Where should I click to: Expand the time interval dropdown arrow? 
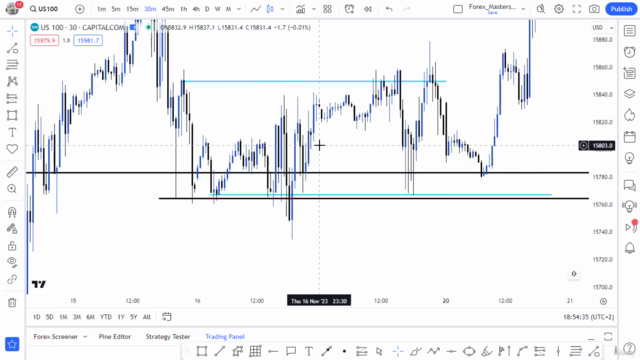coord(239,9)
